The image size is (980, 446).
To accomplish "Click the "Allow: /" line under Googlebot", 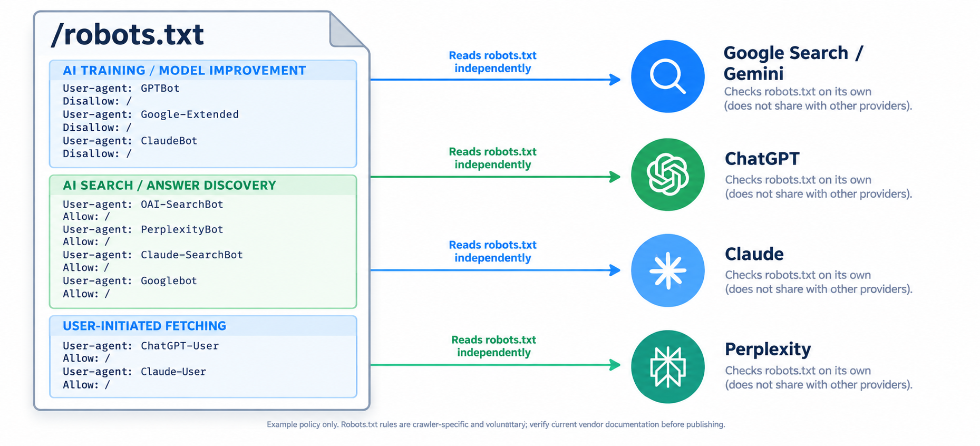I will (86, 294).
